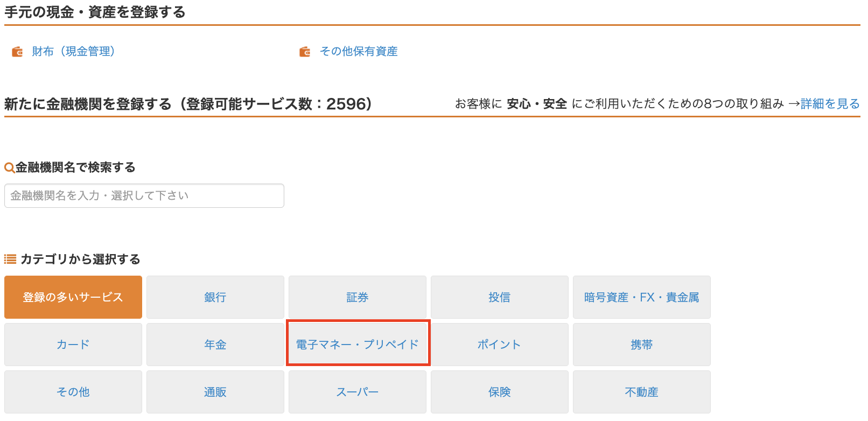The width and height of the screenshot is (868, 421).
Task: Choose the 携帯 category
Action: tap(642, 345)
